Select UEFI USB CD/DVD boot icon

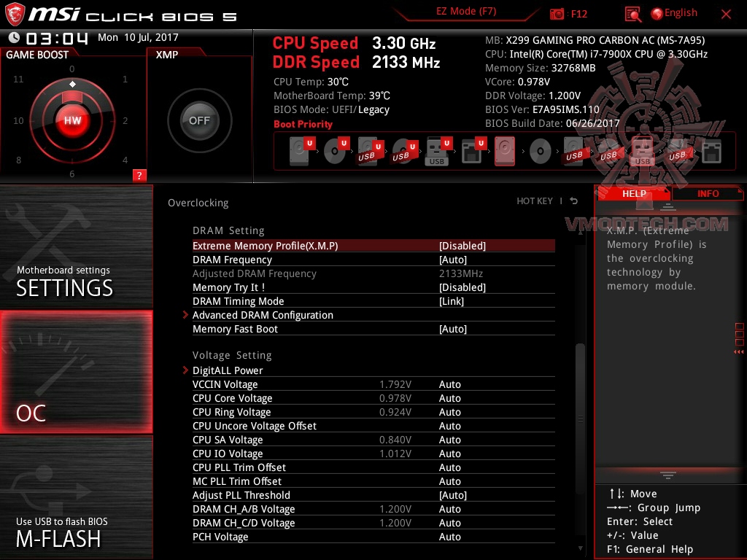point(404,151)
